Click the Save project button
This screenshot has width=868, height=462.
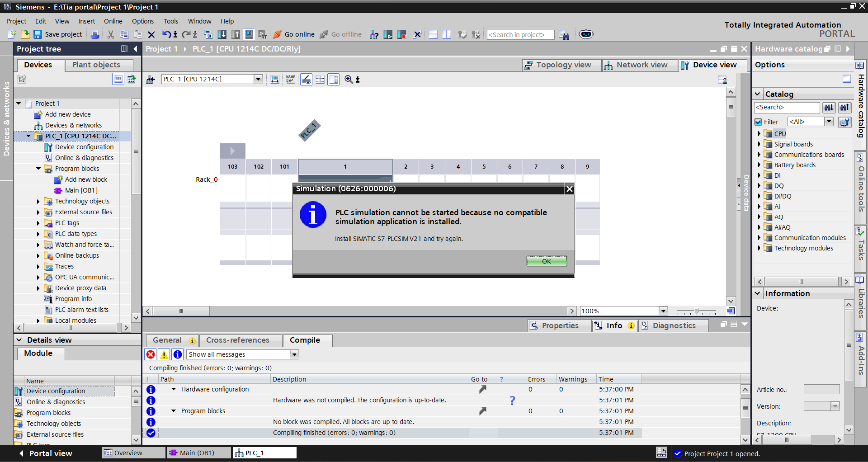58,34
